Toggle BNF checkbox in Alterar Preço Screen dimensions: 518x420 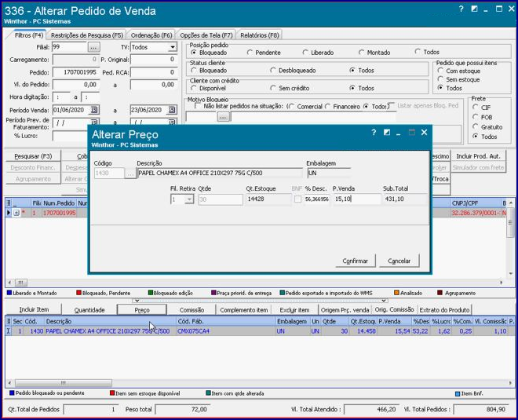297,199
